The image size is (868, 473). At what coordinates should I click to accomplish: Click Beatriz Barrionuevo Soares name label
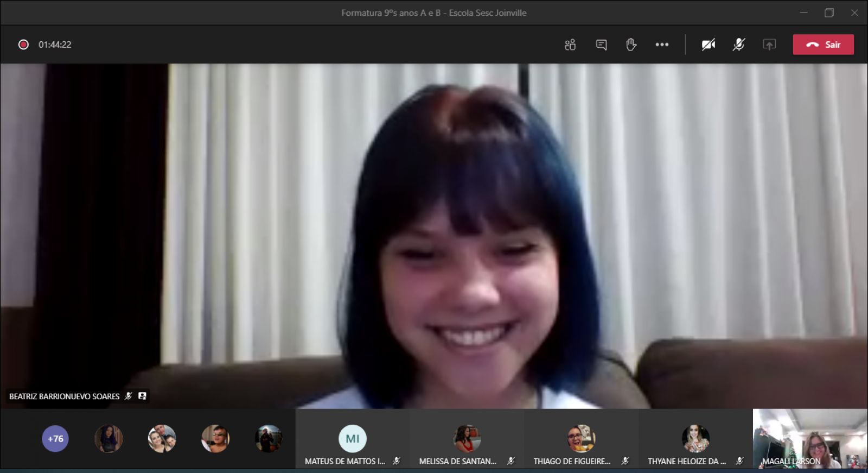(x=64, y=396)
